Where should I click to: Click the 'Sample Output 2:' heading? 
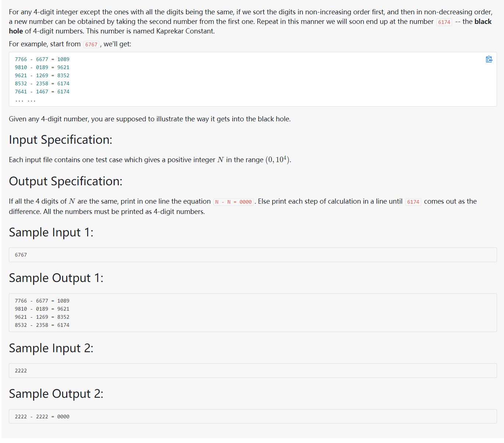click(56, 394)
